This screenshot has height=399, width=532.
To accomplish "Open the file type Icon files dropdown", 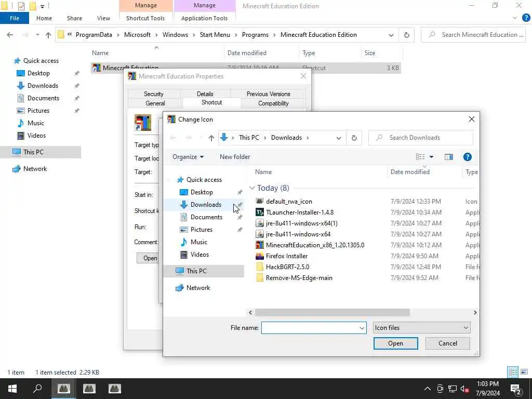I will (x=422, y=328).
